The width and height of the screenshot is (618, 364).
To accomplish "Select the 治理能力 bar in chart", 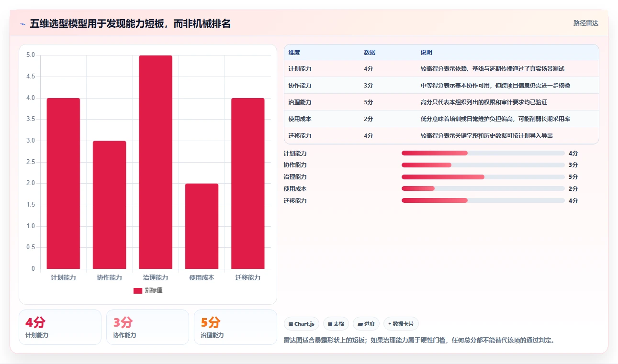I will point(156,162).
